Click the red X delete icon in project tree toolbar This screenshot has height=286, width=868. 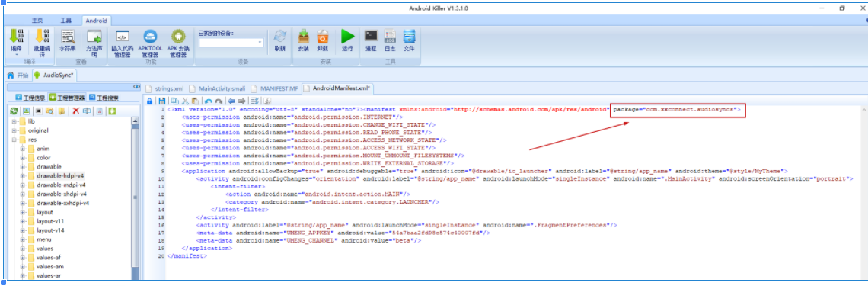tap(76, 111)
